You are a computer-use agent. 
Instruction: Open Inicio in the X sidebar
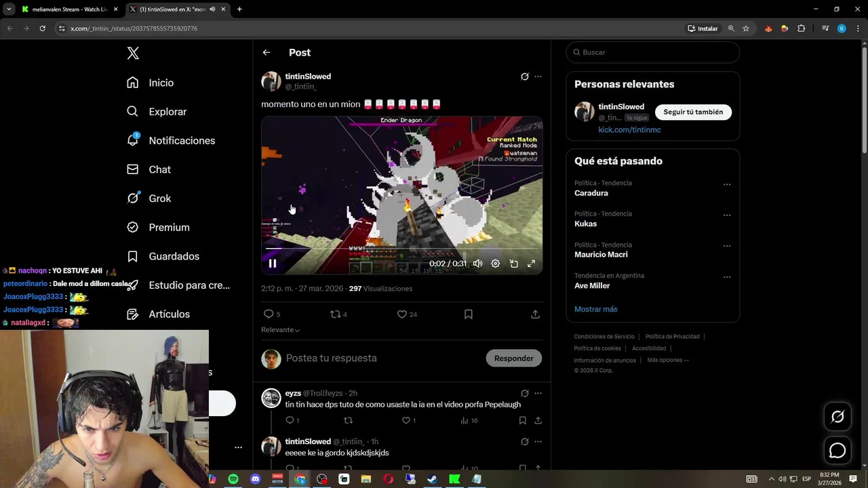click(151, 83)
